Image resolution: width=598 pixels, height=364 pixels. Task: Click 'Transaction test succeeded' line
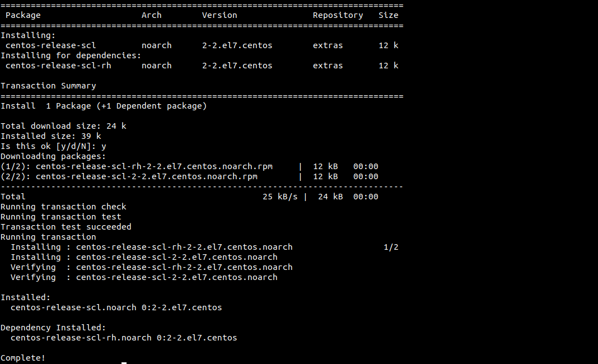coord(66,227)
